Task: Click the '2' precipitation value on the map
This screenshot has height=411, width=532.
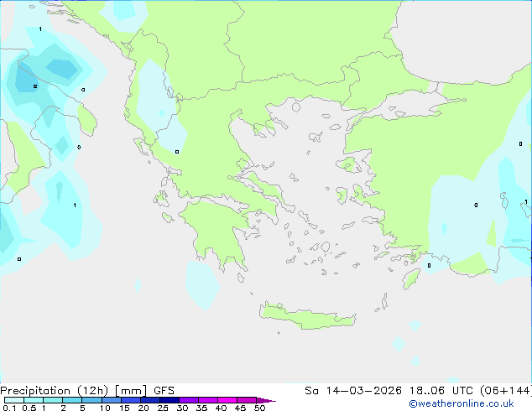Action: [x=35, y=86]
